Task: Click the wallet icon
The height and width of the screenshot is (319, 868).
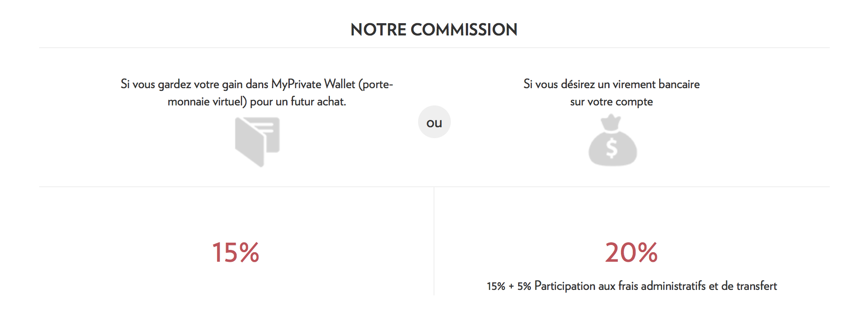Action: [257, 141]
